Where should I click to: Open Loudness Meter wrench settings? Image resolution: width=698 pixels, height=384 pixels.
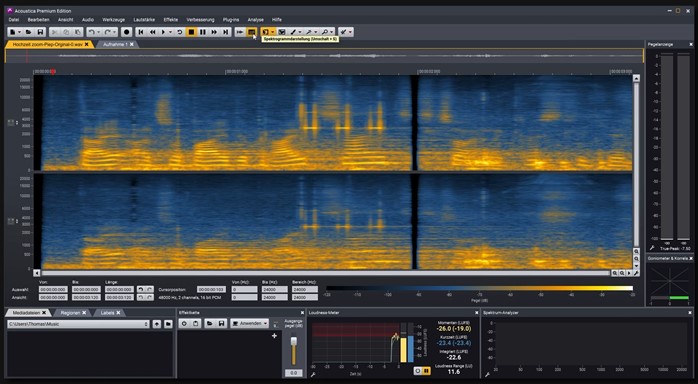313,375
